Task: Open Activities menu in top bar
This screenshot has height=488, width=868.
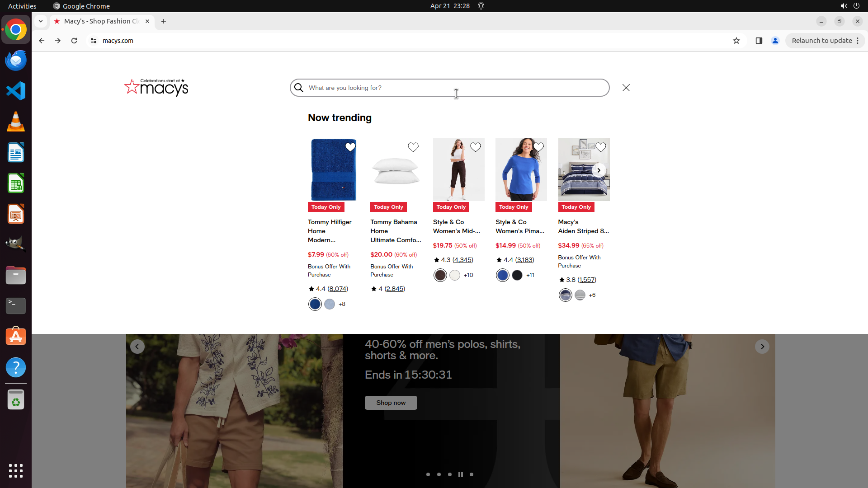Action: click(x=22, y=6)
